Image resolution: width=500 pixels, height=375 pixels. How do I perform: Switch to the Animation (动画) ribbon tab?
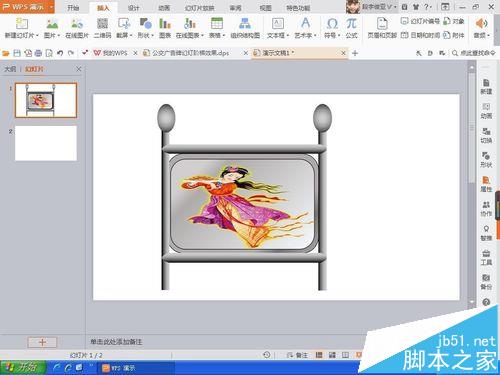pyautogui.click(x=164, y=8)
